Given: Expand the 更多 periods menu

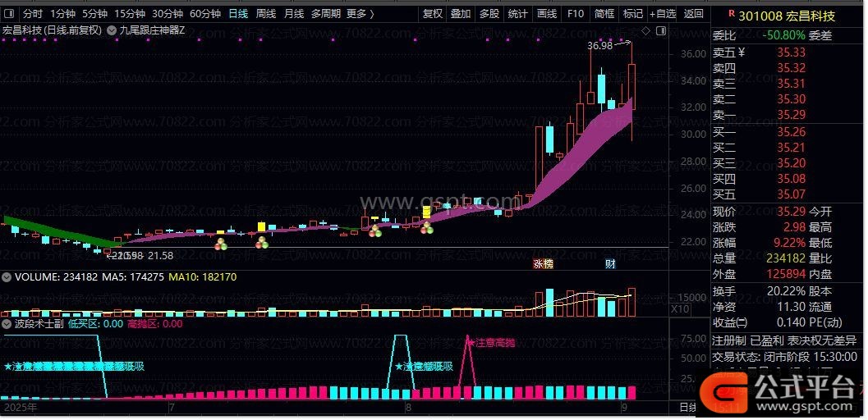Looking at the screenshot, I should tap(360, 14).
